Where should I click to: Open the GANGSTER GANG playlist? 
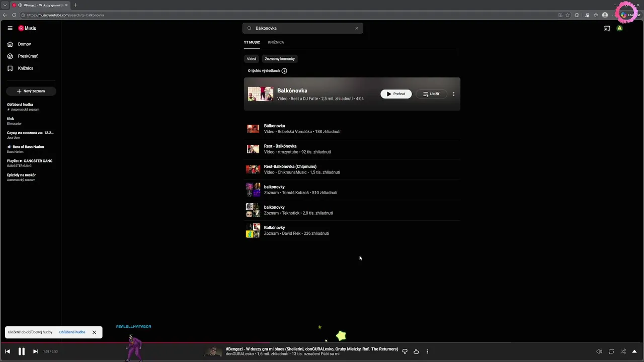(x=30, y=163)
